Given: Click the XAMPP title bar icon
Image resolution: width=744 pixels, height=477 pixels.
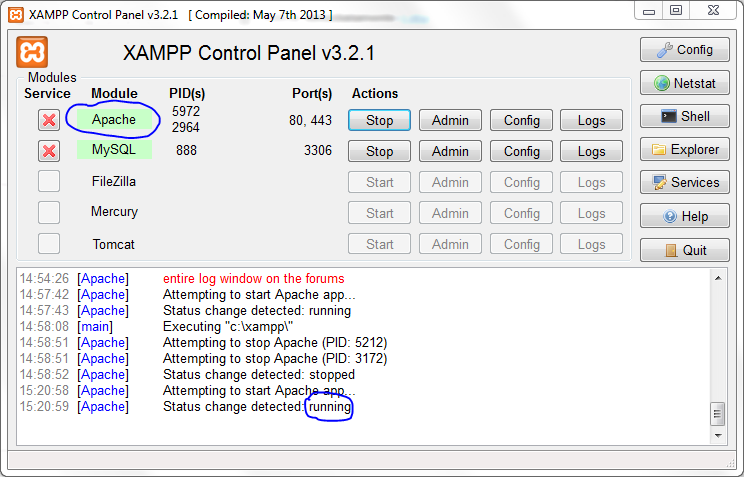Looking at the screenshot, I should (16, 15).
